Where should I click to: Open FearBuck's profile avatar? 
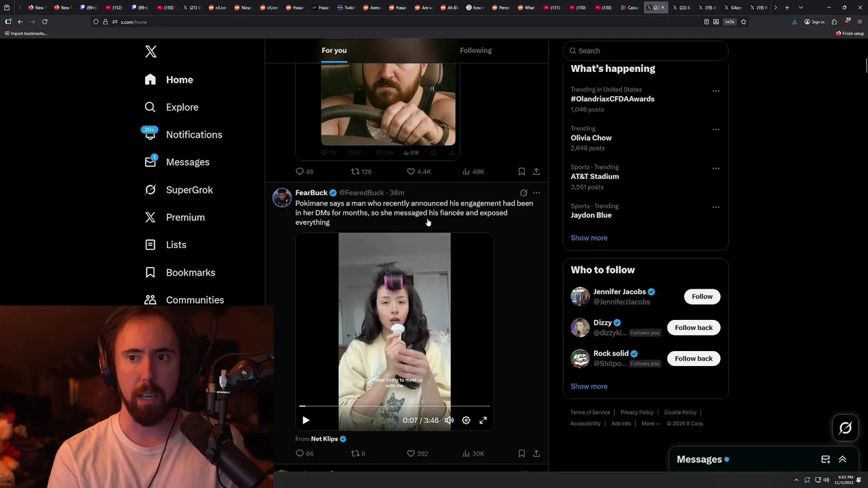point(282,198)
